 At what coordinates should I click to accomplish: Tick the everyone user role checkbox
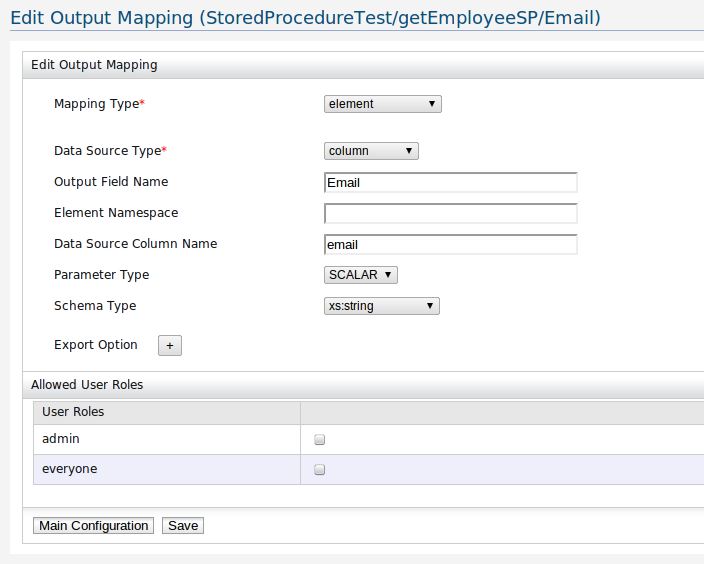pos(320,469)
